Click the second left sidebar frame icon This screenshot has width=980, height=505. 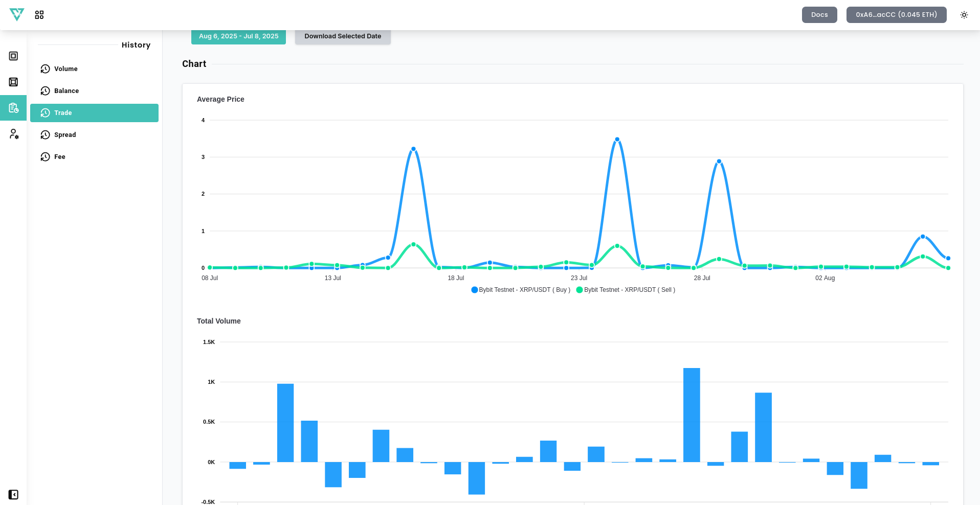13,82
